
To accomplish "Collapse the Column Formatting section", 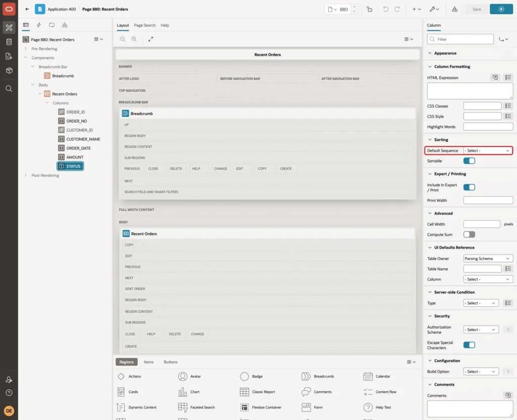I will [430, 67].
